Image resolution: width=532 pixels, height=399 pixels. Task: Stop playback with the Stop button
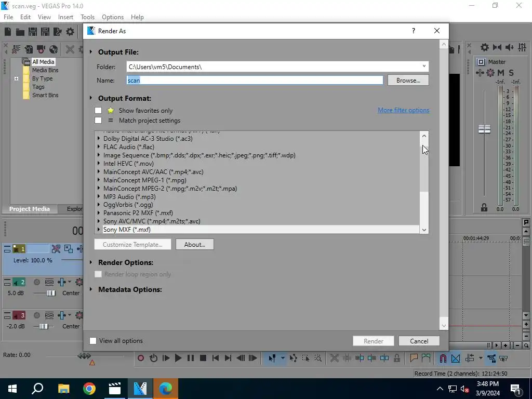[x=203, y=358]
